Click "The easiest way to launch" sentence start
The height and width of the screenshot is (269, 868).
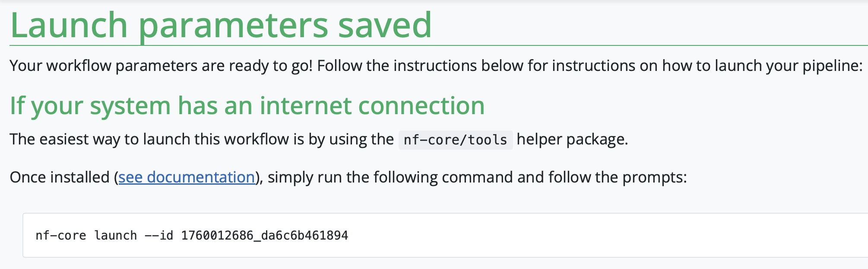click(96, 139)
